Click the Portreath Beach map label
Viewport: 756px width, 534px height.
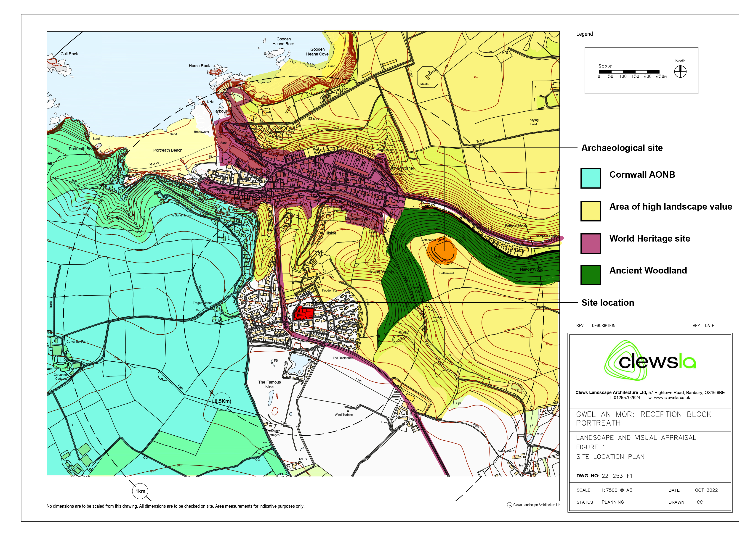[x=168, y=150]
